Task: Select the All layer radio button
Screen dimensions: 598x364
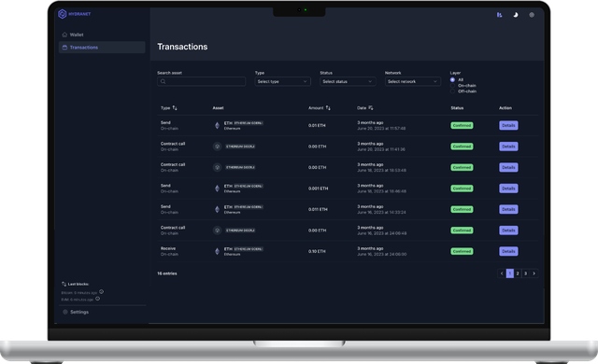Action: [452, 80]
